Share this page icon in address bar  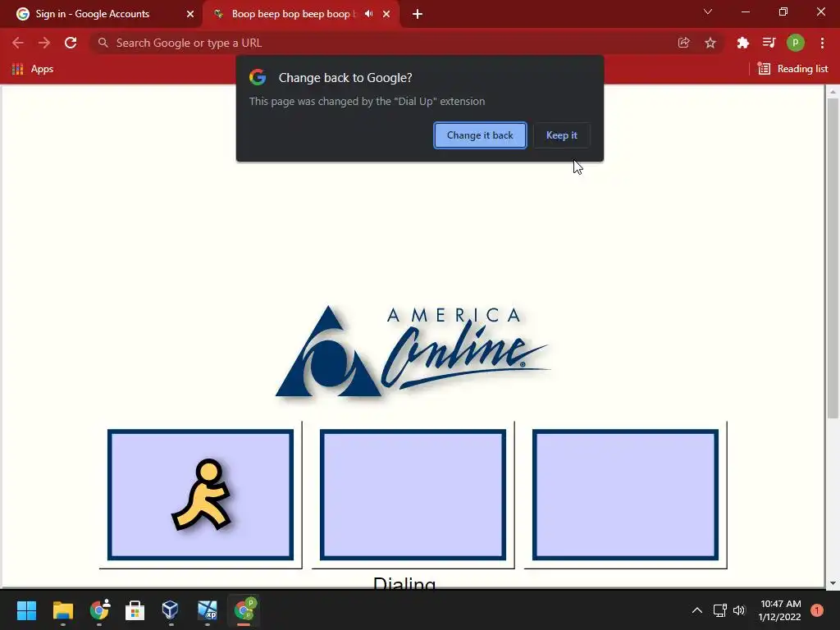pyautogui.click(x=683, y=43)
